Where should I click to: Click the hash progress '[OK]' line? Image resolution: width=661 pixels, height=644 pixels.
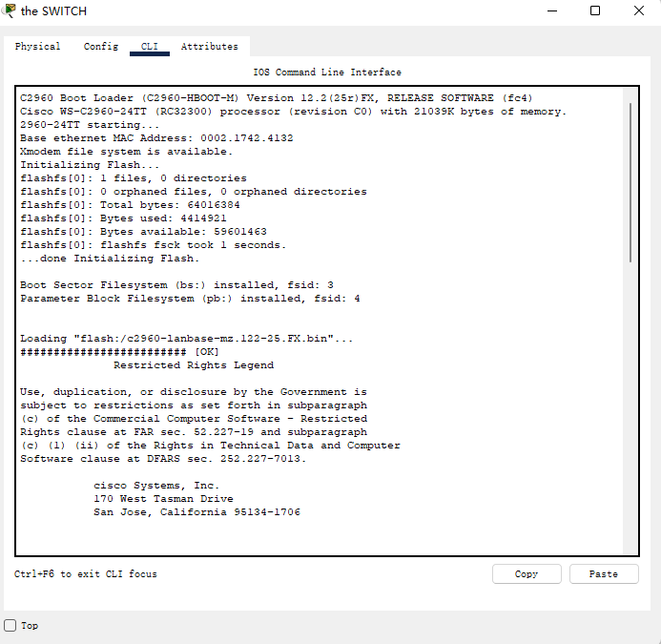click(119, 352)
